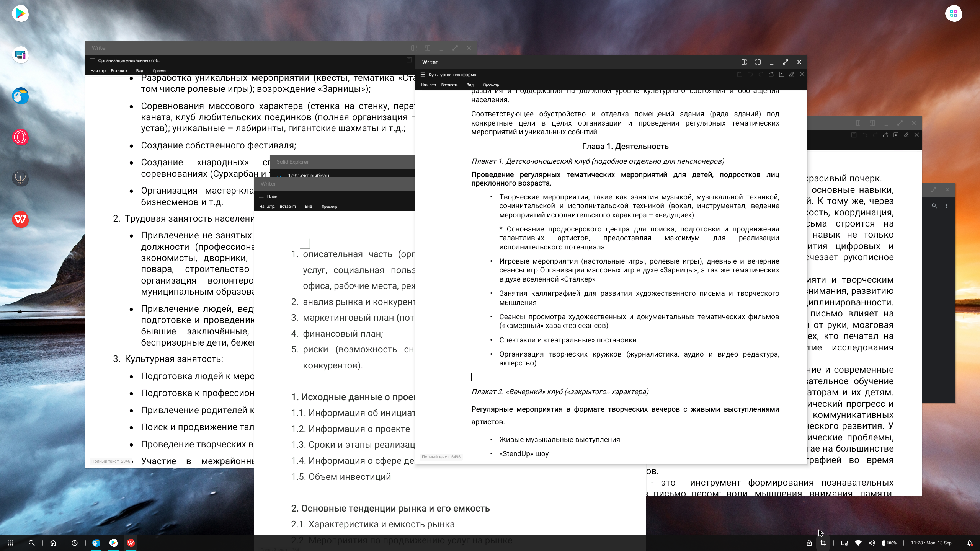
Task: Open app launcher grid in taskbar
Action: point(10,543)
